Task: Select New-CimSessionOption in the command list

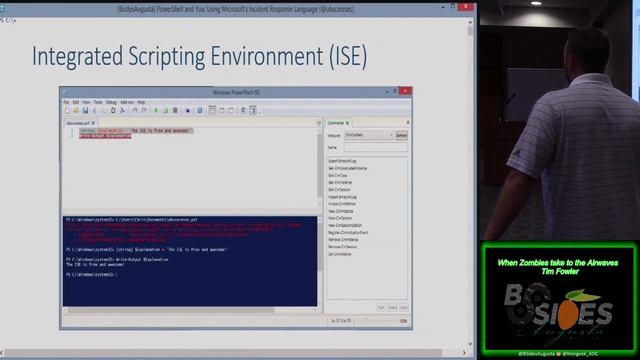Action: (345, 225)
